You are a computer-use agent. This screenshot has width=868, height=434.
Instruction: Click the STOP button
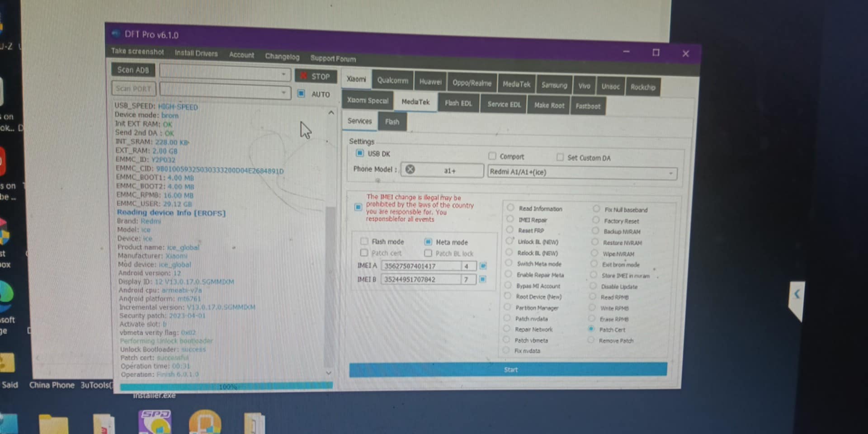point(316,76)
